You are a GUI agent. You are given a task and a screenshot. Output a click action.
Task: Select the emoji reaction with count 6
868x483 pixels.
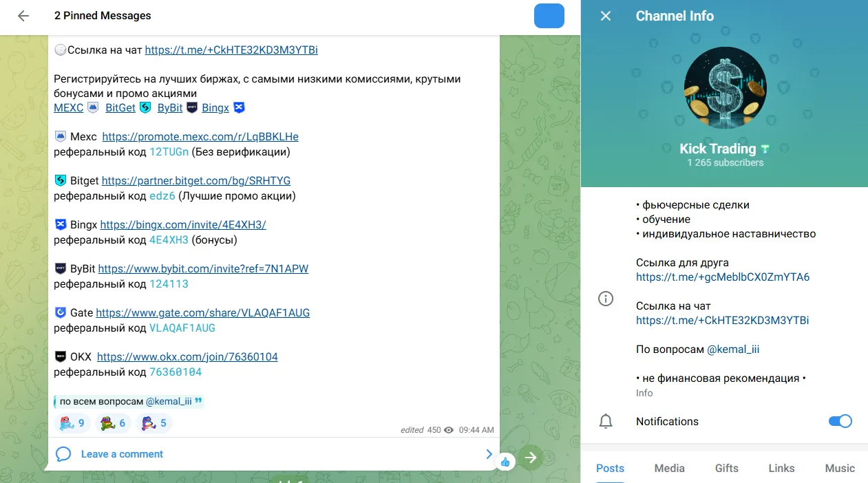(x=114, y=423)
